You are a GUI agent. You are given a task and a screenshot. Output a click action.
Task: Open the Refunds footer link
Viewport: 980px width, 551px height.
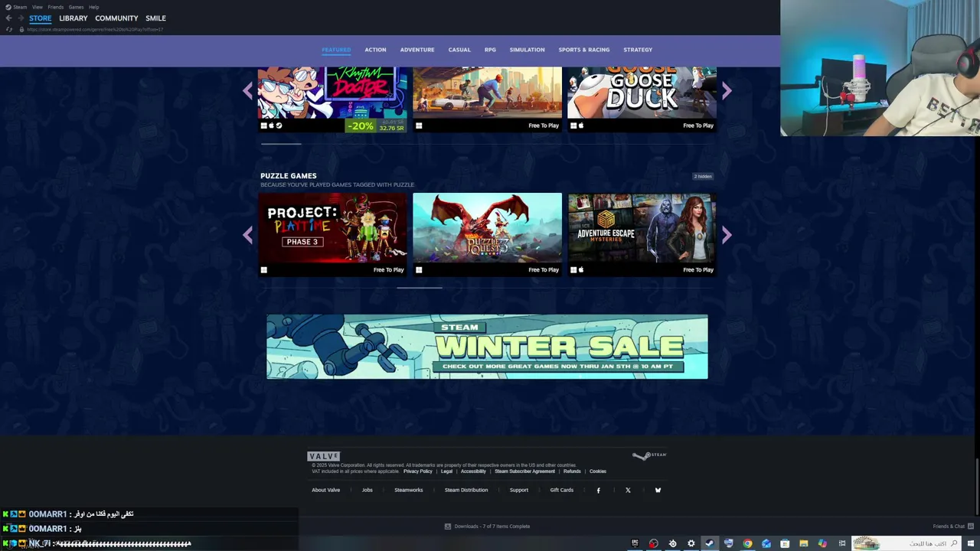coord(572,471)
